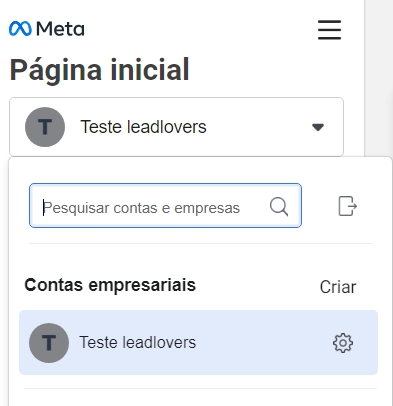Click the T avatar in the account selector
The height and width of the screenshot is (406, 393).
point(45,127)
